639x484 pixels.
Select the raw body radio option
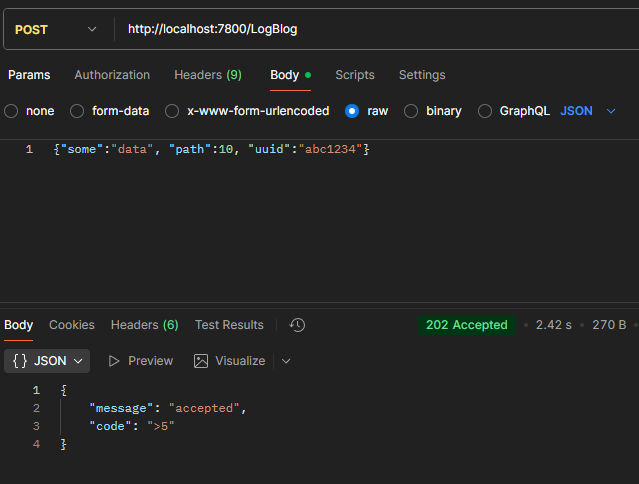[x=352, y=111]
